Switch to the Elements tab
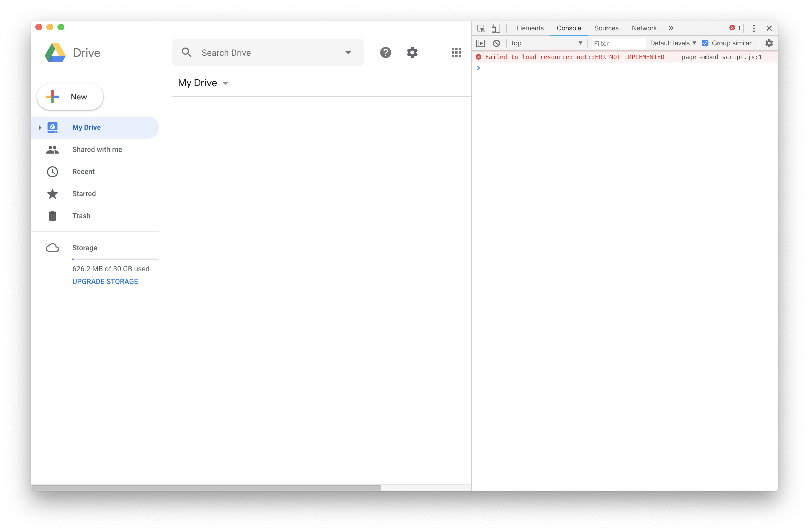The width and height of the screenshot is (809, 532). 529,28
